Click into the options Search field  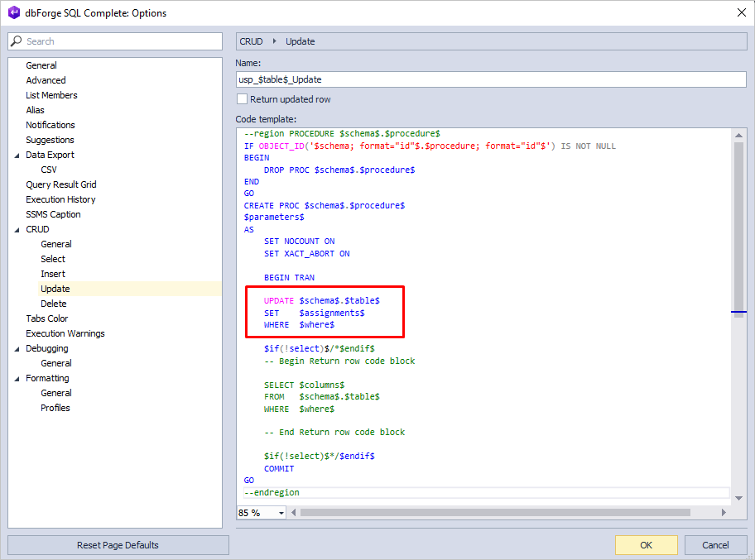point(115,41)
